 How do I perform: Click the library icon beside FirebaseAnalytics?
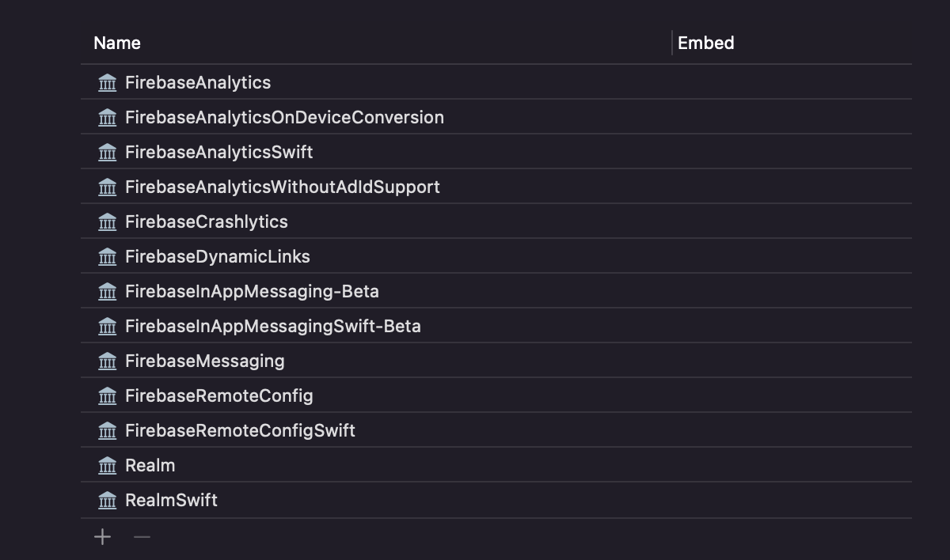[107, 82]
